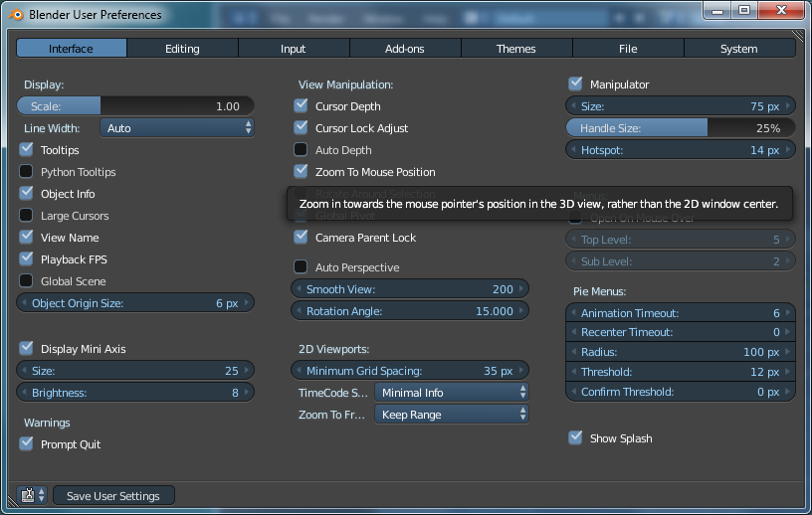Enable Large Cursors checkbox
This screenshot has height=515, width=812.
26,216
